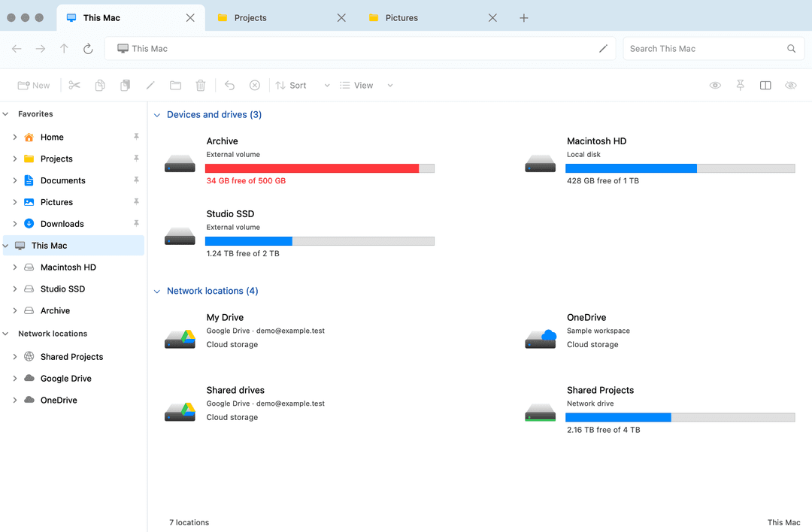Unpin Downloads using its pin icon
Viewport: 812px width, 532px height.
(x=136, y=224)
